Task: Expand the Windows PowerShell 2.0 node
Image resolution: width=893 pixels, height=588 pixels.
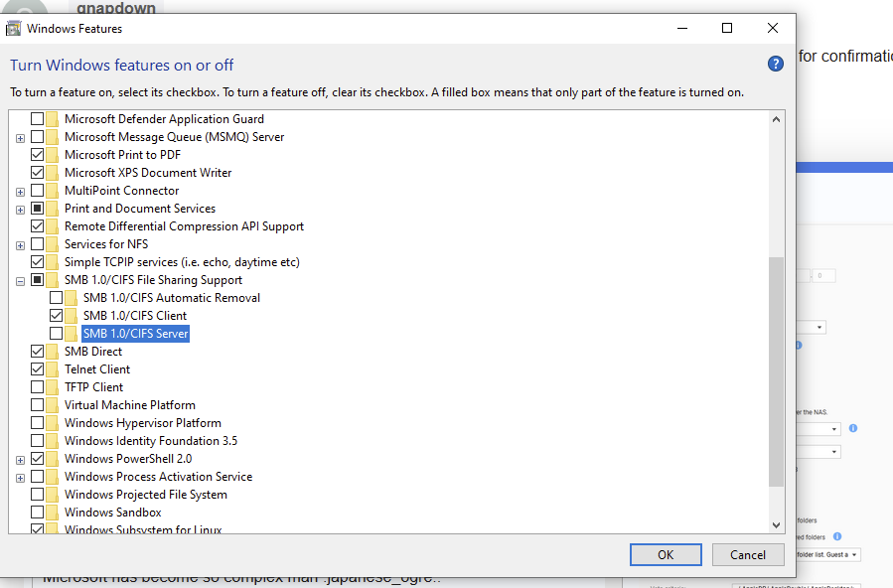Action: pyautogui.click(x=20, y=459)
